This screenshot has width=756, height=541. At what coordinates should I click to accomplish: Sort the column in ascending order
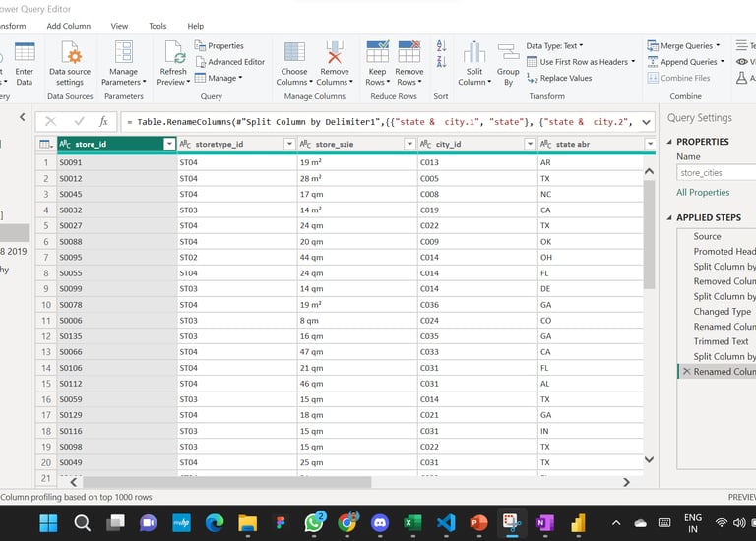point(441,46)
